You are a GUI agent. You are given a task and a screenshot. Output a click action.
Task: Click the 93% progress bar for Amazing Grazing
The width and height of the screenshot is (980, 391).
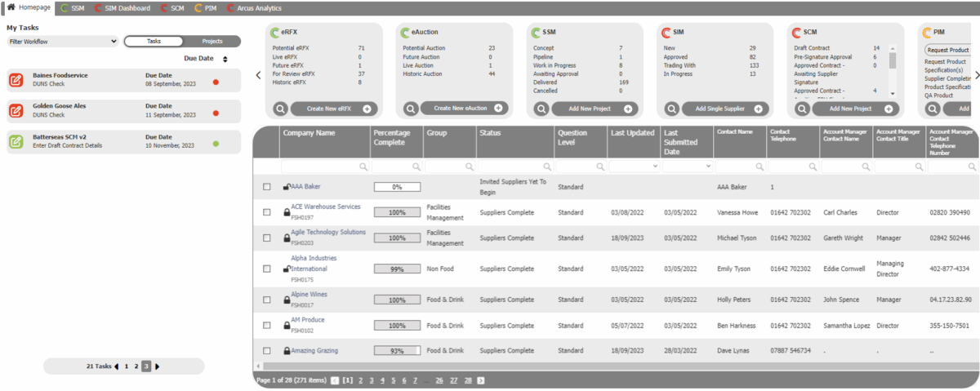point(397,351)
